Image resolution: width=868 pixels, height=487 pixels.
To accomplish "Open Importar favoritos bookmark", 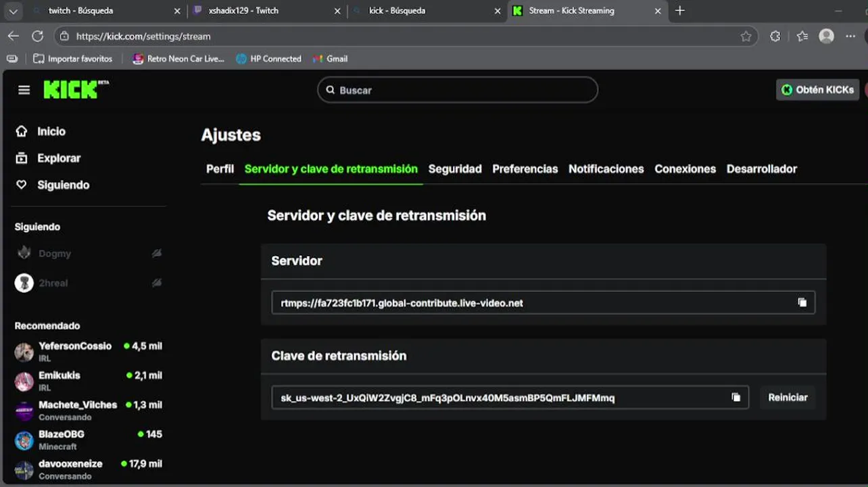I will coord(72,59).
